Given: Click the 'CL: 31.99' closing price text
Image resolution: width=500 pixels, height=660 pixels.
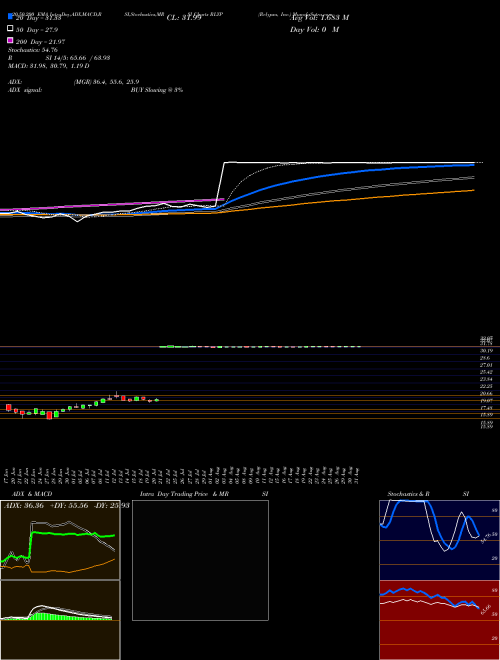Looking at the screenshot, I should coord(184,18).
